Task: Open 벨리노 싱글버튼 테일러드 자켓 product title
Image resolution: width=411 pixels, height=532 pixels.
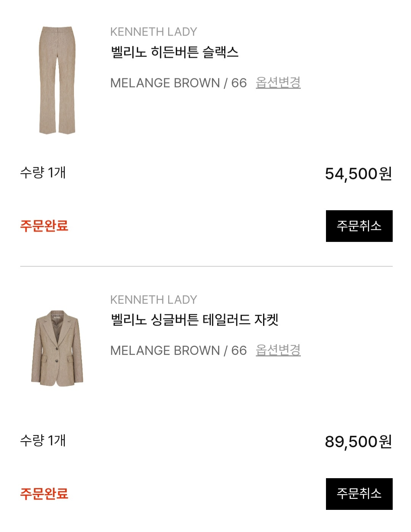Action: point(194,320)
